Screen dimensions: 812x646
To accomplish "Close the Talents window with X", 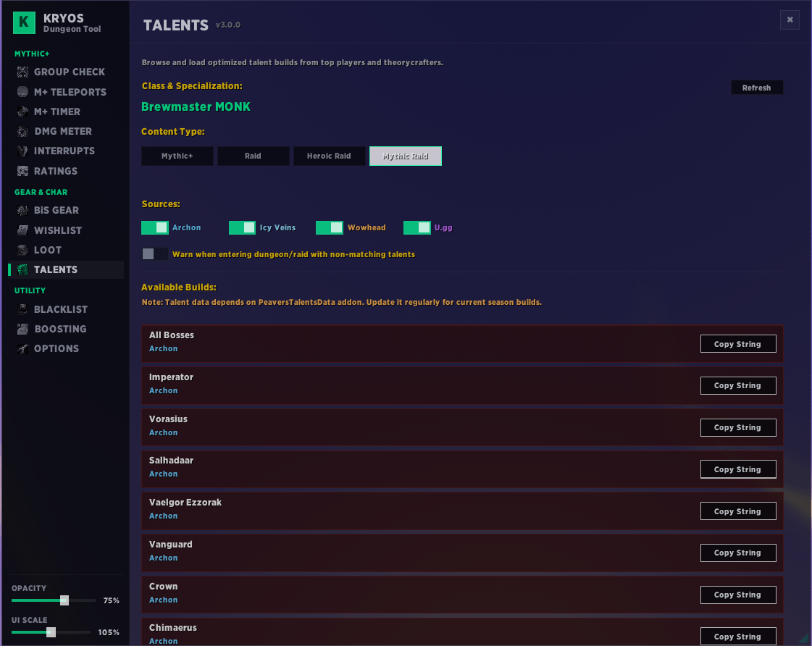I will click(790, 20).
